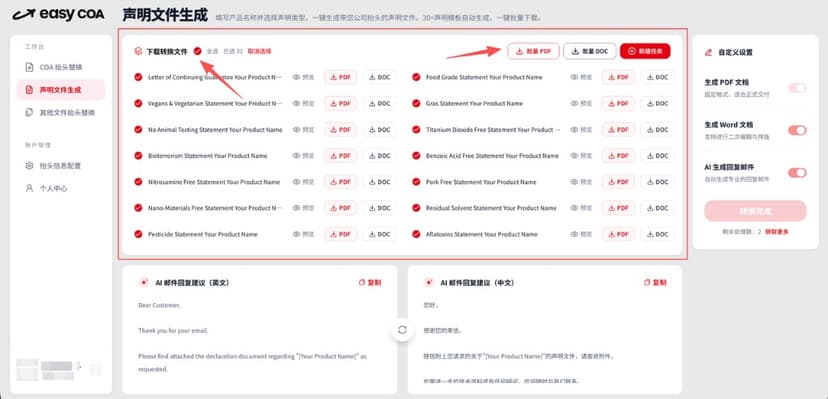Viewport: 828px width, 399px height.
Task: Download PDF of Pork Free Statement
Action: [618, 182]
